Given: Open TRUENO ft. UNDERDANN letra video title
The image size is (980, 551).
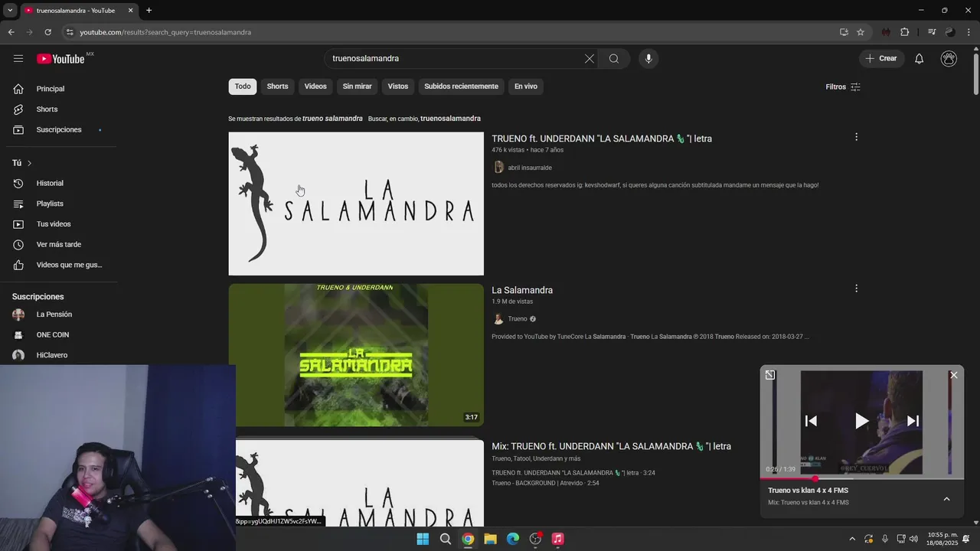Looking at the screenshot, I should 602,139.
